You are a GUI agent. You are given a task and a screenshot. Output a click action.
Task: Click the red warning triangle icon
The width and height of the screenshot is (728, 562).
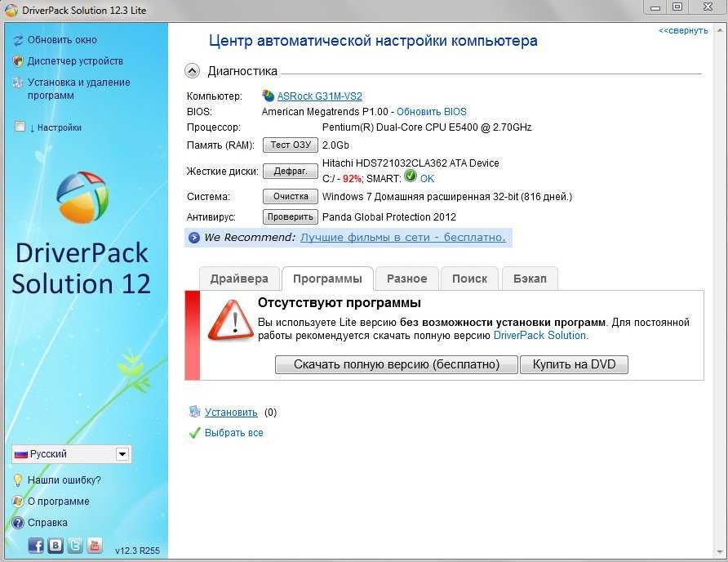click(x=231, y=319)
